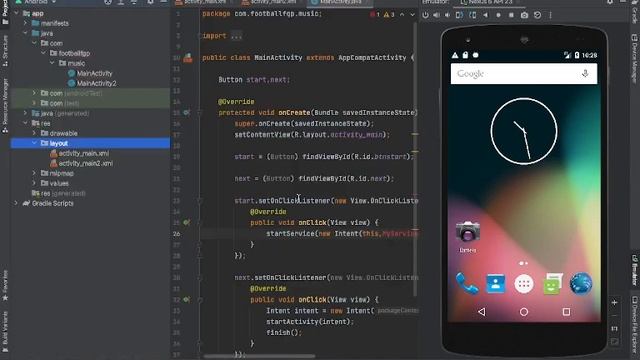
Task: Rotate the emulator right
Action: pyautogui.click(x=472, y=15)
